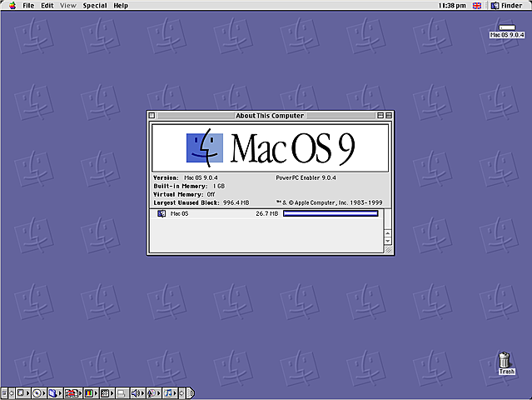Open the File Sharing folder Control Strip module
The height and width of the screenshot is (400, 532).
tap(55, 393)
